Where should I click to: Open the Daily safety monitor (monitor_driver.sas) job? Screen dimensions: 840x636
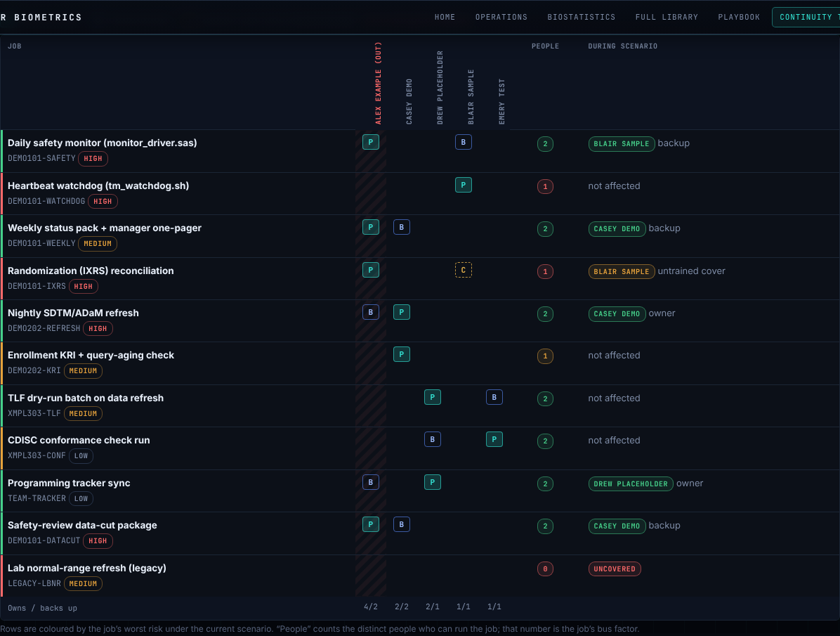click(103, 143)
